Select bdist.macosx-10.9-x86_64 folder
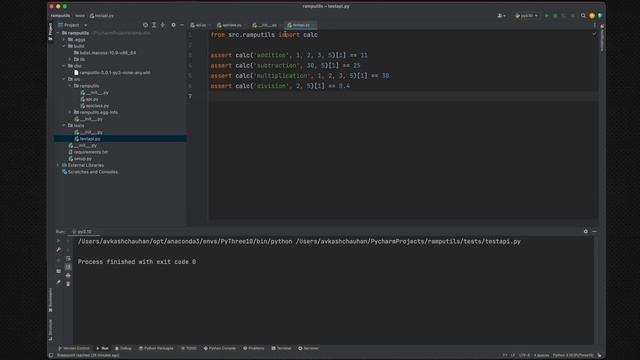Viewport: 640px width, 360px height. [x=105, y=53]
